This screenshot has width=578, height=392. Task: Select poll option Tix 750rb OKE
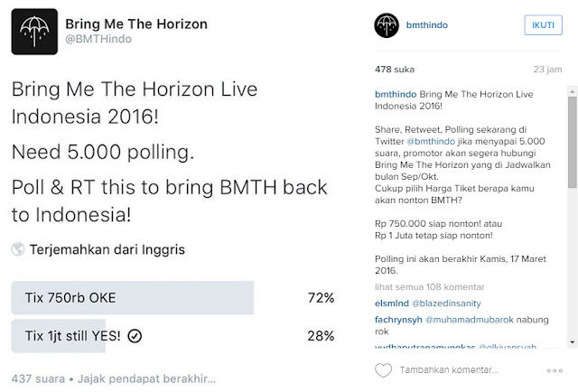pyautogui.click(x=172, y=298)
